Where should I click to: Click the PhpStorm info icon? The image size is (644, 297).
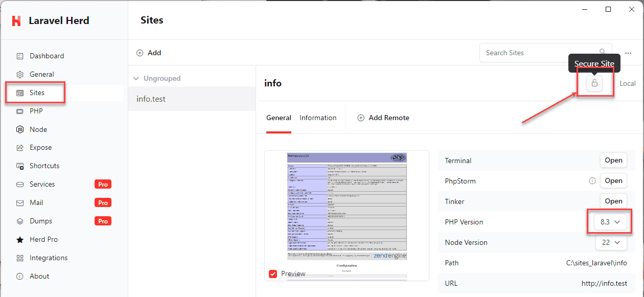point(592,181)
